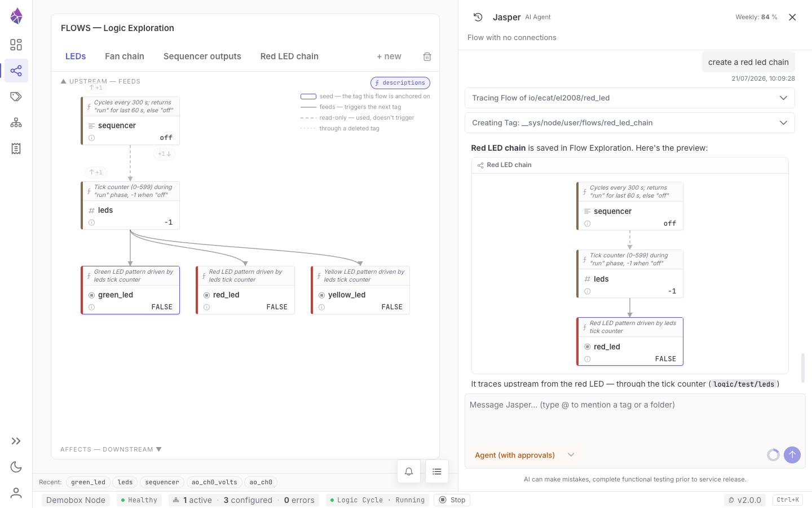
Task: Select the green_led node card
Action: tap(130, 290)
